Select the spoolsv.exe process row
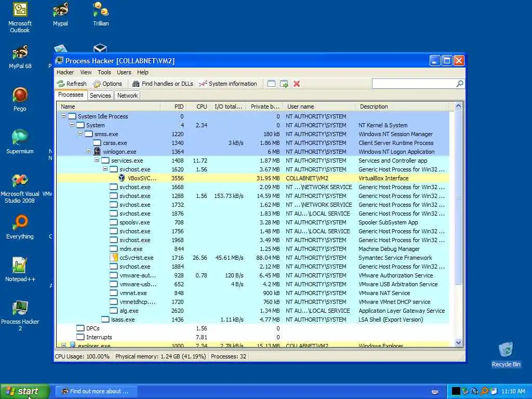This screenshot has height=399, width=532. [x=253, y=222]
